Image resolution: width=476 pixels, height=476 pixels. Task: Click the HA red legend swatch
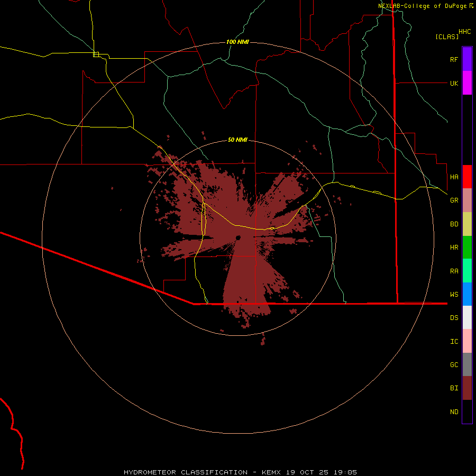[467, 177]
